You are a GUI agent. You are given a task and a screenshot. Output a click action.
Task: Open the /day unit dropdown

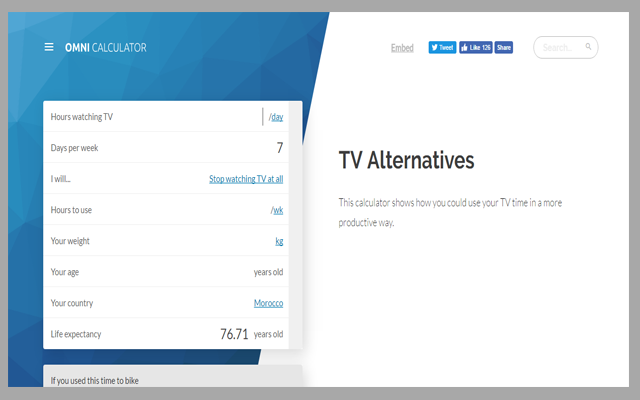click(276, 117)
